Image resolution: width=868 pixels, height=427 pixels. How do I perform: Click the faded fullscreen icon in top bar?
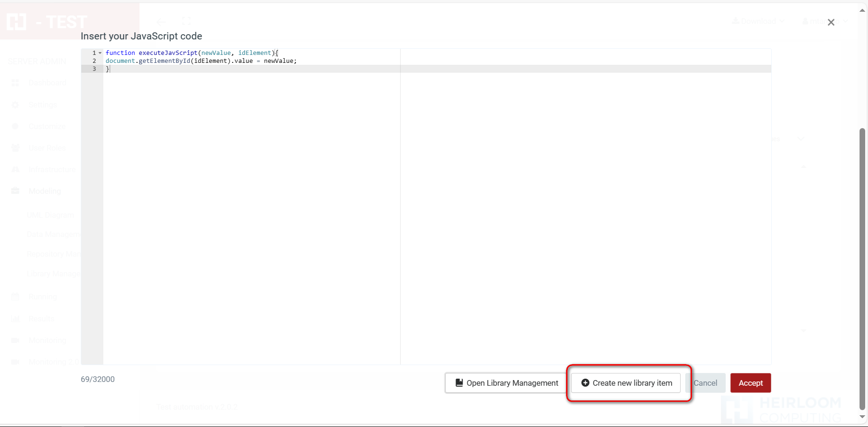[x=186, y=21]
